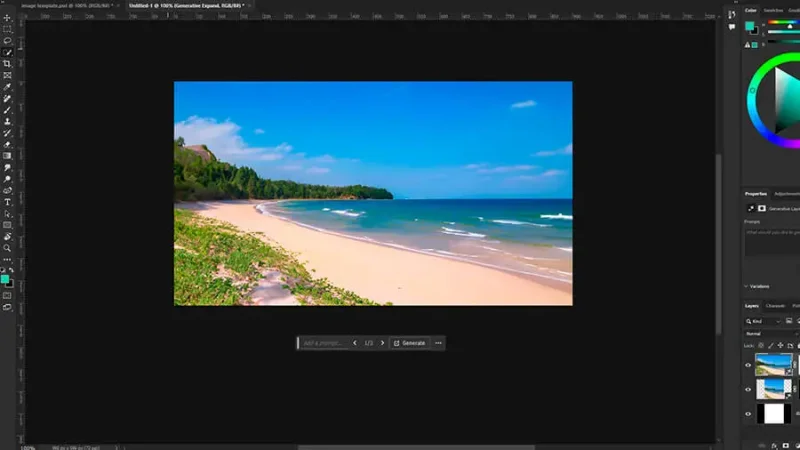800x450 pixels.
Task: Select the Type tool
Action: point(7,203)
